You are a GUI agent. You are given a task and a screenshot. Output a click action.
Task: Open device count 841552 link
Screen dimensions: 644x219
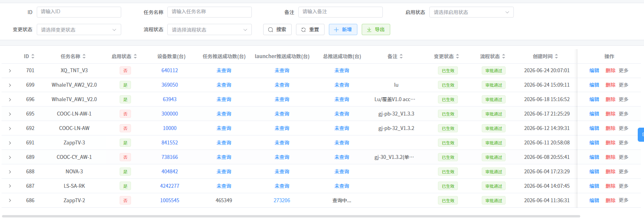[x=170, y=143]
